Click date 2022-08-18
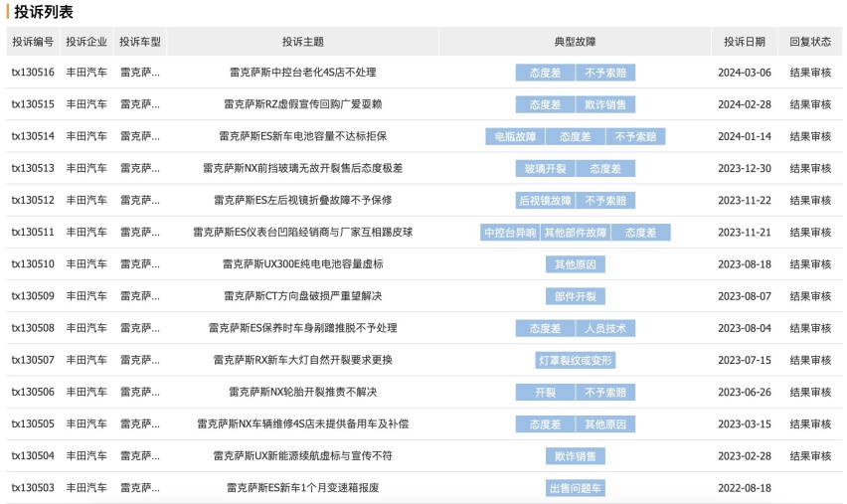 tap(745, 488)
